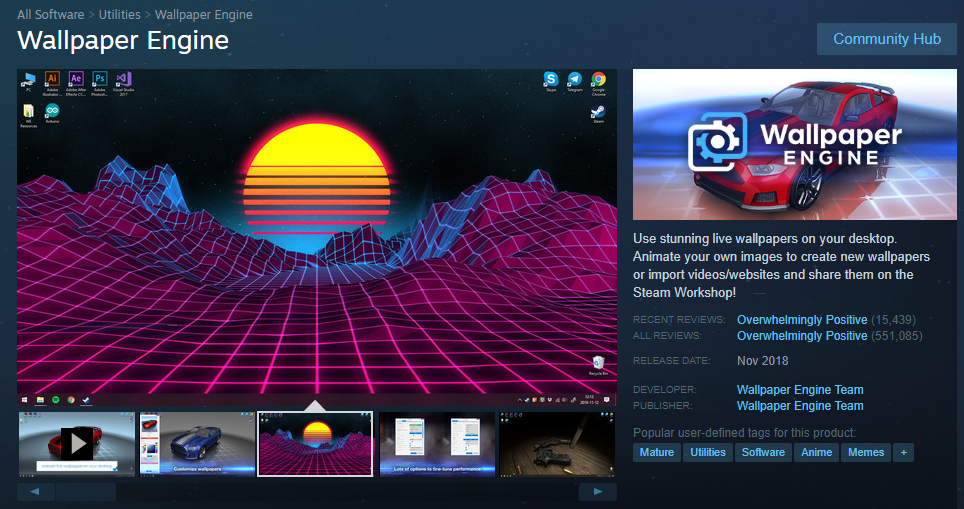Click the notification center icon in screenshot taskbar
The image size is (964, 509).
pyautogui.click(x=606, y=400)
